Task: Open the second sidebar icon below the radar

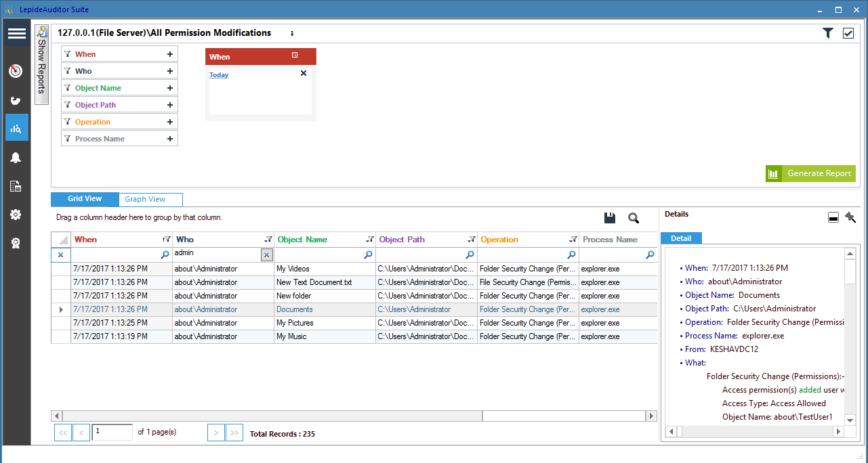Action: click(16, 100)
